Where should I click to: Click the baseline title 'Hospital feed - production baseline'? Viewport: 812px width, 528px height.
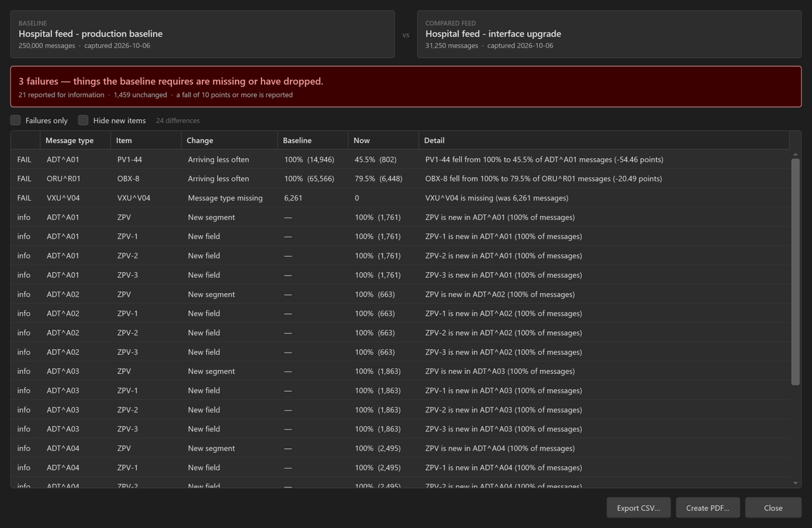click(91, 34)
